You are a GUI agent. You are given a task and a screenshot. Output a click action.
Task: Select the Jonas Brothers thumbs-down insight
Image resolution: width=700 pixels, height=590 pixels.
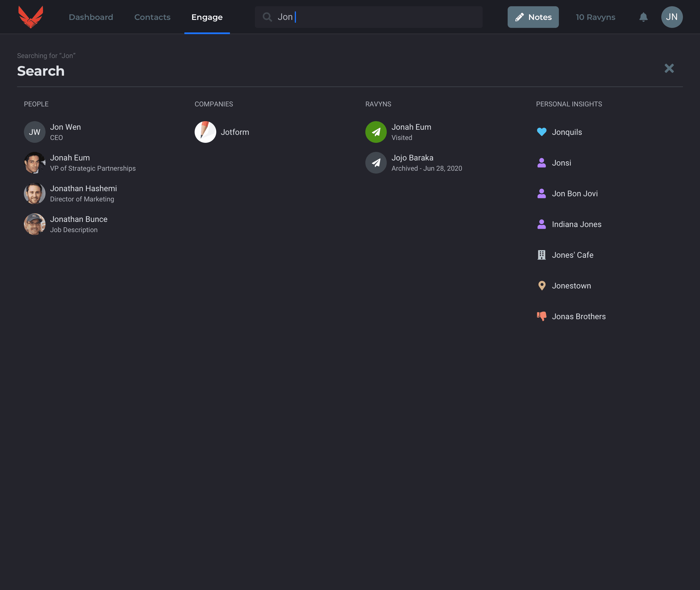(x=578, y=316)
